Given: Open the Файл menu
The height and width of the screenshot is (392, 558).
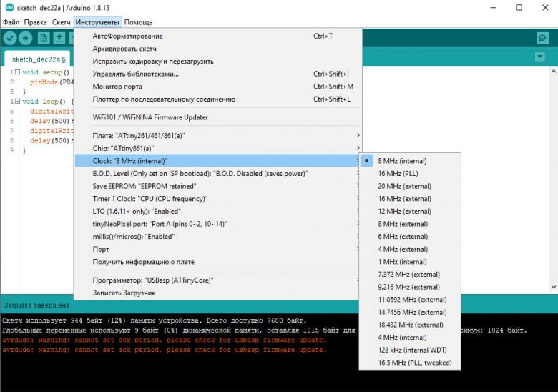Looking at the screenshot, I should (11, 22).
